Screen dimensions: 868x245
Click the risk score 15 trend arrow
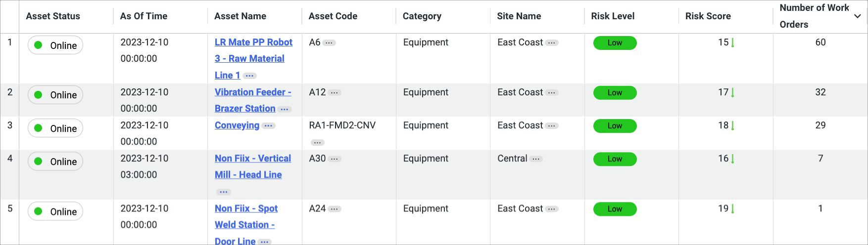coord(732,43)
